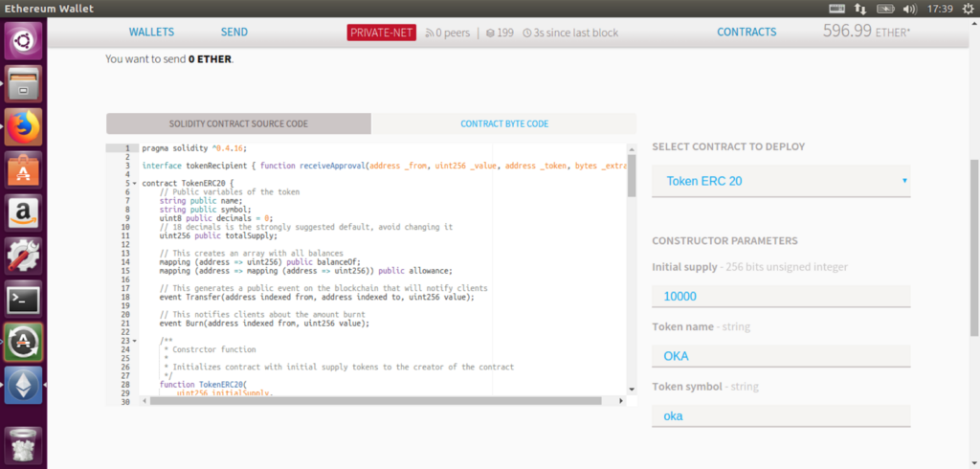Open the CONTRACTS tab
Image resolution: width=980 pixels, height=469 pixels.
(x=746, y=32)
